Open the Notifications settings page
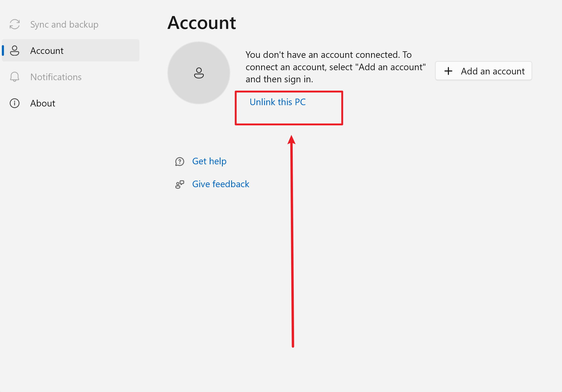The width and height of the screenshot is (562, 392). coord(70,77)
